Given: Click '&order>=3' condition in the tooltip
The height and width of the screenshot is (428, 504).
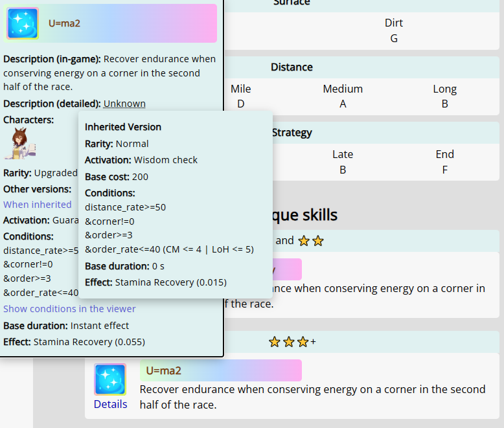Looking at the screenshot, I should tap(109, 235).
